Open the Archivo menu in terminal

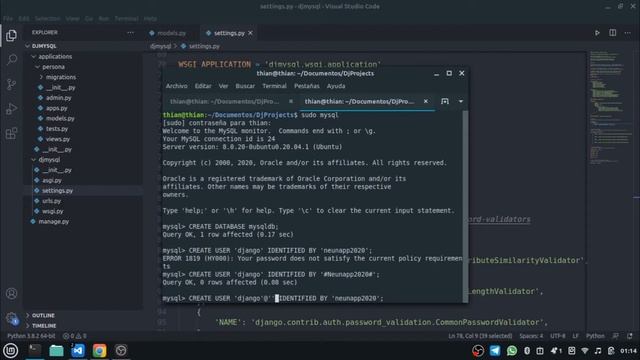click(176, 86)
